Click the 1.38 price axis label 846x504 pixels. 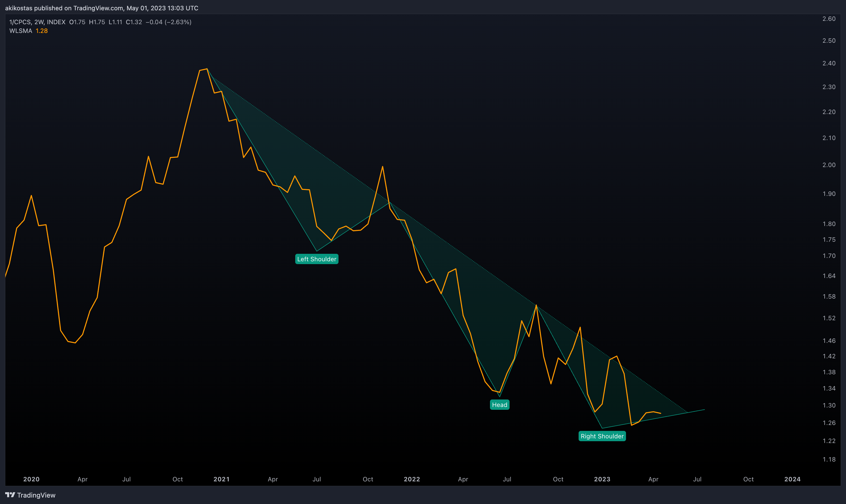click(x=829, y=372)
